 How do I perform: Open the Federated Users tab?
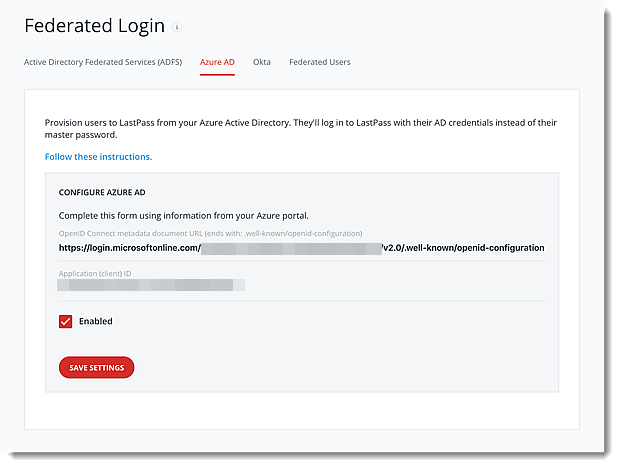[x=320, y=62]
